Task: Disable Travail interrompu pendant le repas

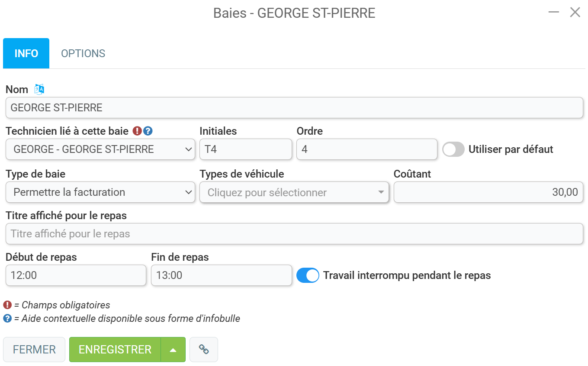Action: 308,275
